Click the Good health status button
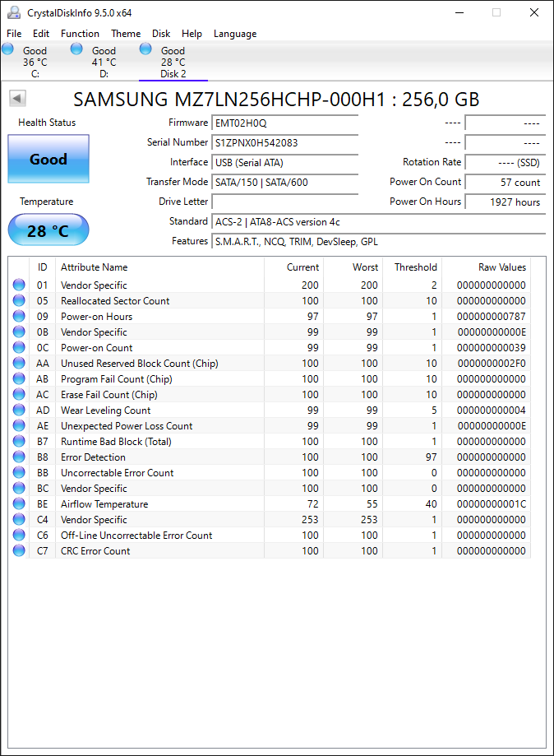The width and height of the screenshot is (554, 756). point(48,159)
